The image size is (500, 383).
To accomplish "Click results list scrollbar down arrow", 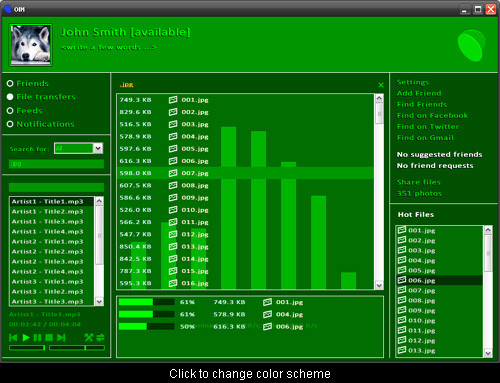I will coord(379,285).
